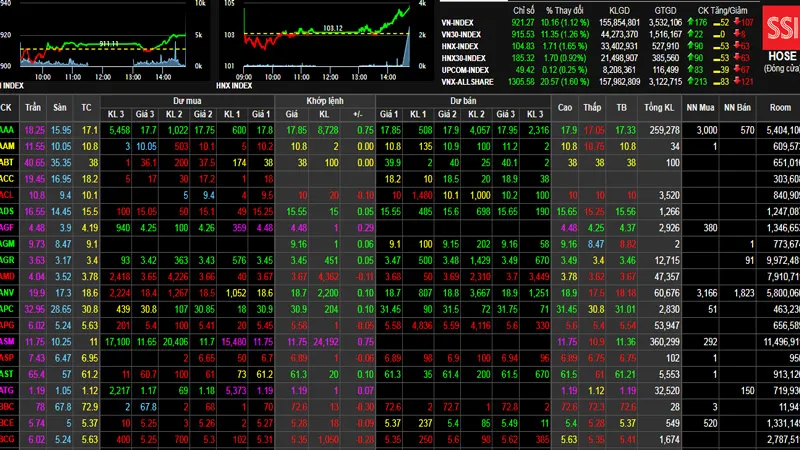The width and height of the screenshot is (800, 450).
Task: Click ANV foreign sell value 1,823
Action: click(744, 293)
